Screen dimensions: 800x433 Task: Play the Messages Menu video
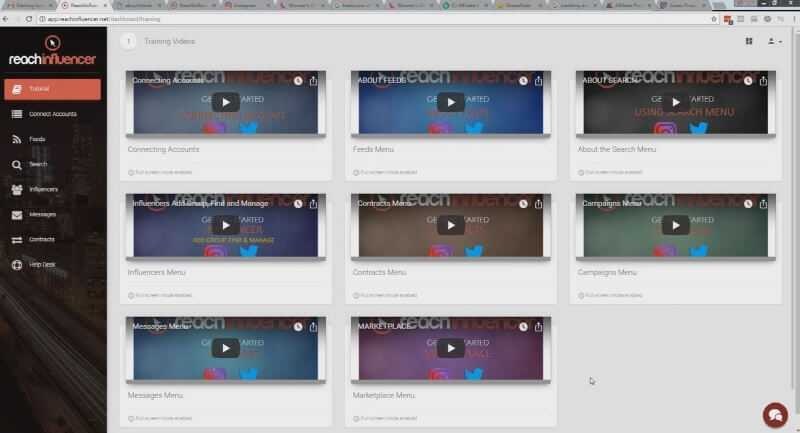226,348
